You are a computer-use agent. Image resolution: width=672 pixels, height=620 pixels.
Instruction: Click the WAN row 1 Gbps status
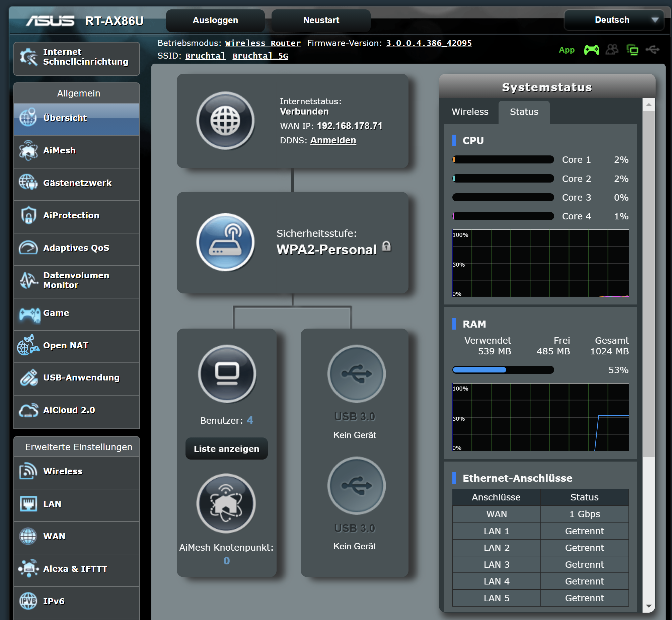[585, 514]
